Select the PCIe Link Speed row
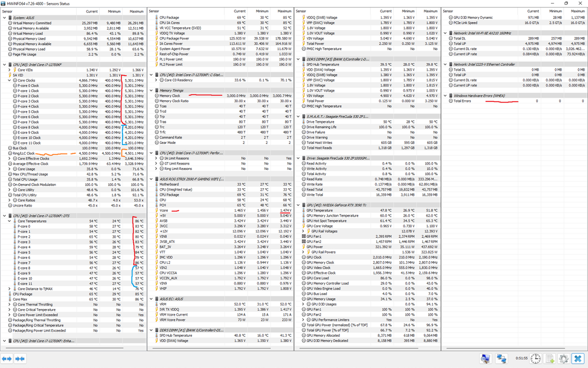 click(x=514, y=22)
